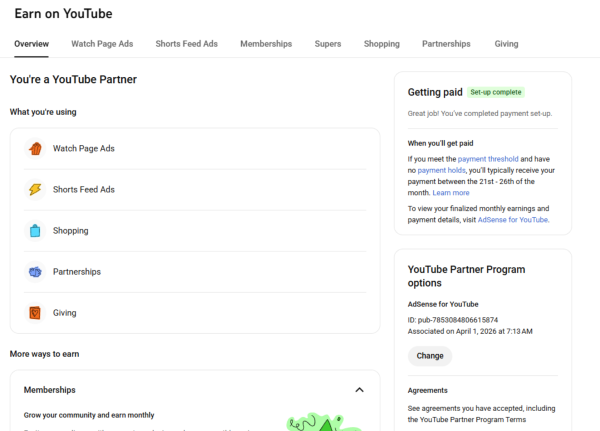Switch to the Memberships tab
The image size is (600, 431).
click(266, 44)
